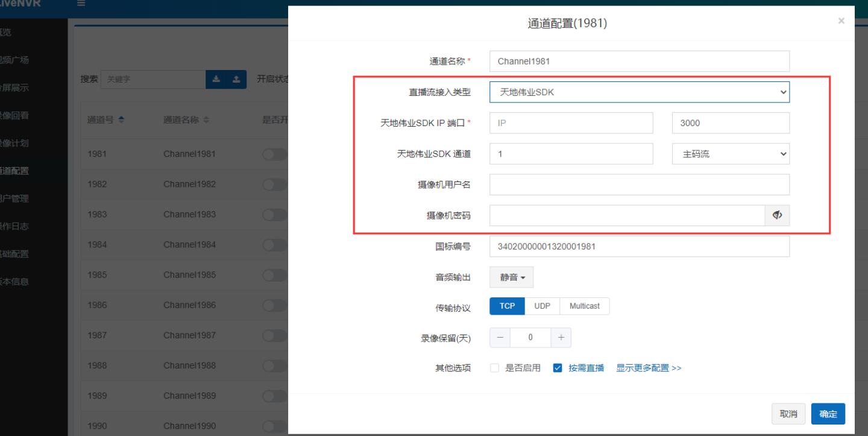Click the upload icon beside search box
This screenshot has width=868, height=436.
[236, 80]
